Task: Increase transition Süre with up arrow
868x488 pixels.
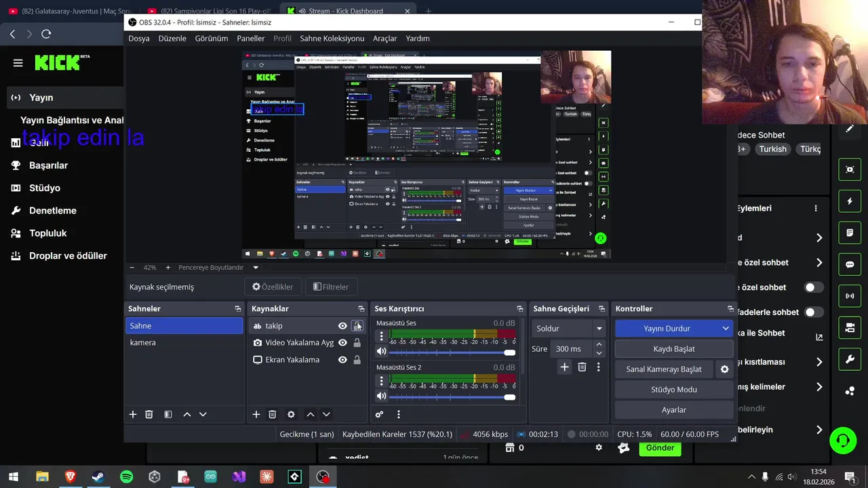Action: pos(598,345)
